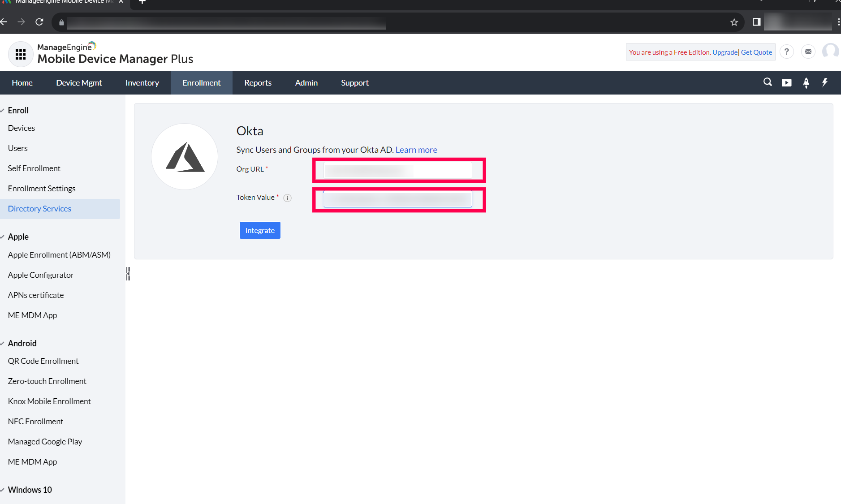
Task: Click the site lock icon in address bar
Action: (x=61, y=22)
